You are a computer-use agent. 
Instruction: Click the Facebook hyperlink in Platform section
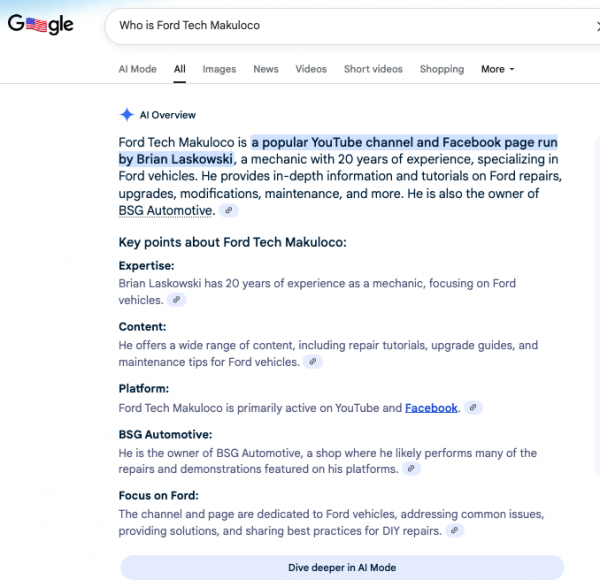pos(431,408)
